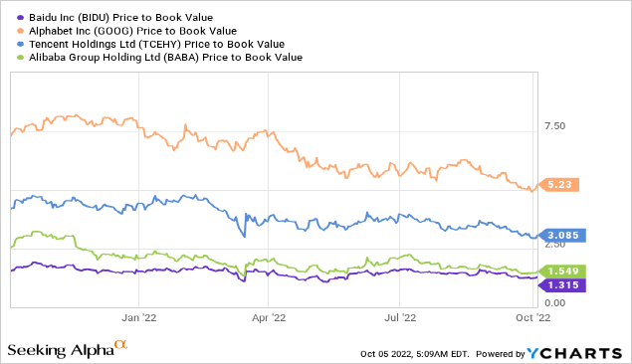Click the Apr '22 axis label
Screen dimensions: 632x364
pyautogui.click(x=269, y=317)
